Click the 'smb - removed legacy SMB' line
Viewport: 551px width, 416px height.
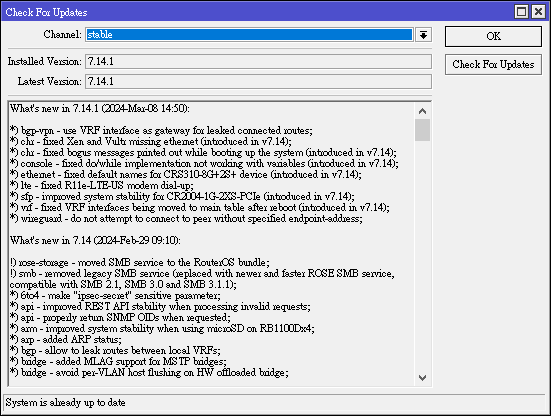tap(202, 279)
